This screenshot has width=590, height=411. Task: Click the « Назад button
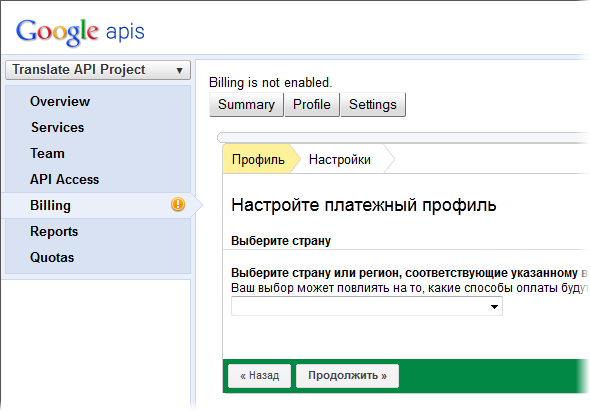260,376
